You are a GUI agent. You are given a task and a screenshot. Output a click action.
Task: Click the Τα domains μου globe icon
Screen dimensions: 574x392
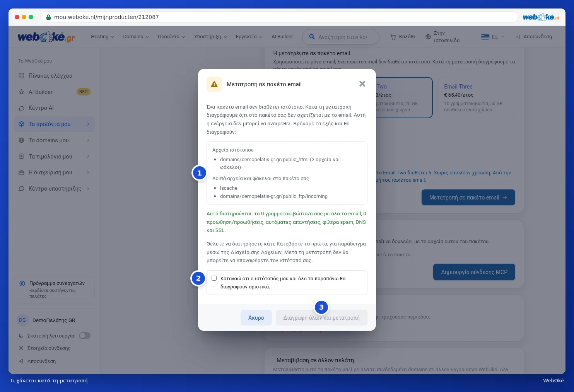point(21,140)
